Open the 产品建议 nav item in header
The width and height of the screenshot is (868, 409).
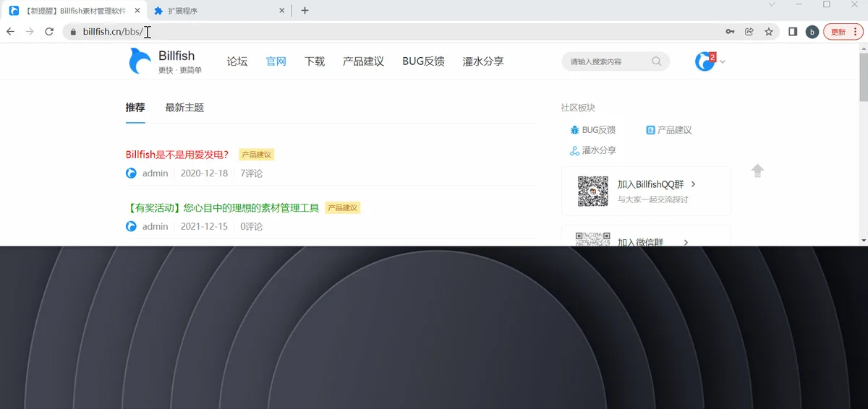pyautogui.click(x=363, y=61)
